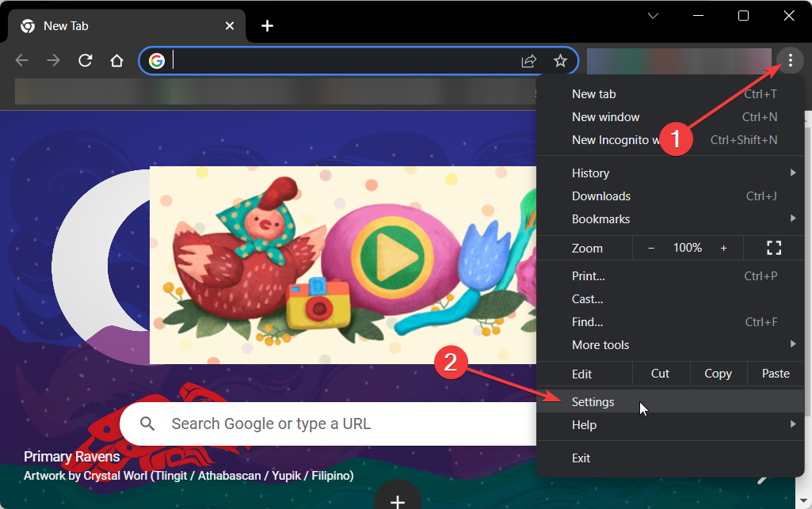Share this page using the share icon
This screenshot has height=509, width=812.
click(528, 61)
